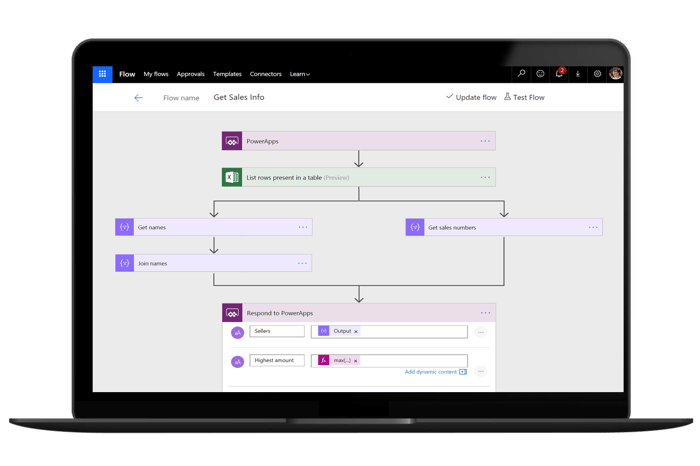700x466 pixels.
Task: Go back with the left arrow
Action: 138,98
